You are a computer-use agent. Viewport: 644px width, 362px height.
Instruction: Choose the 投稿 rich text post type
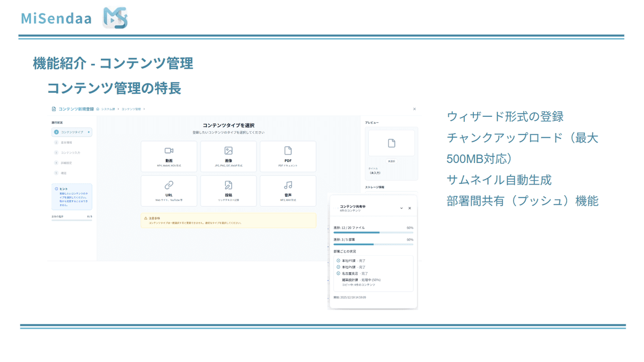click(229, 190)
